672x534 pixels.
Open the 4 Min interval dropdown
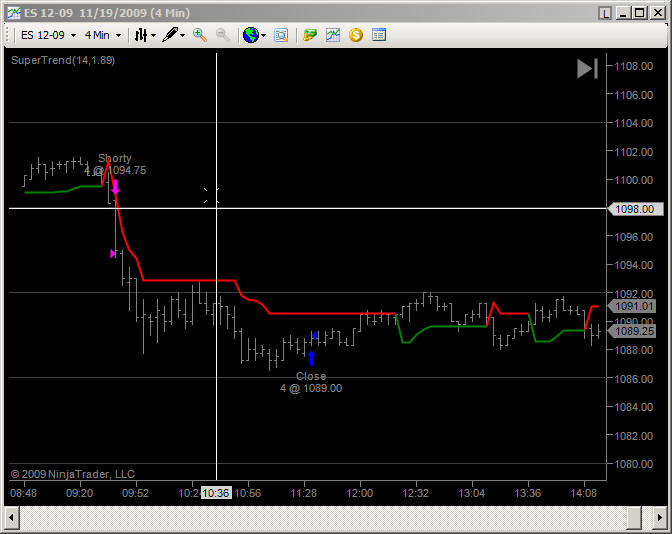click(103, 35)
